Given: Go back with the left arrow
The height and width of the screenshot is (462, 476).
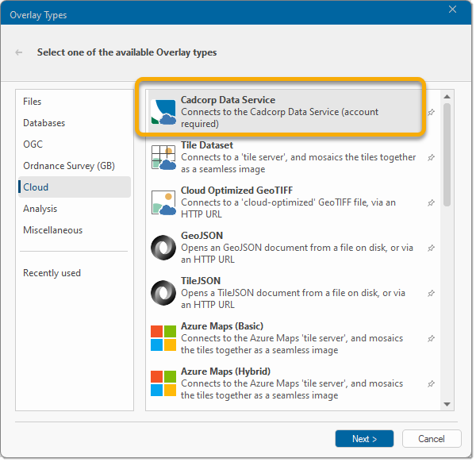Looking at the screenshot, I should (x=19, y=52).
